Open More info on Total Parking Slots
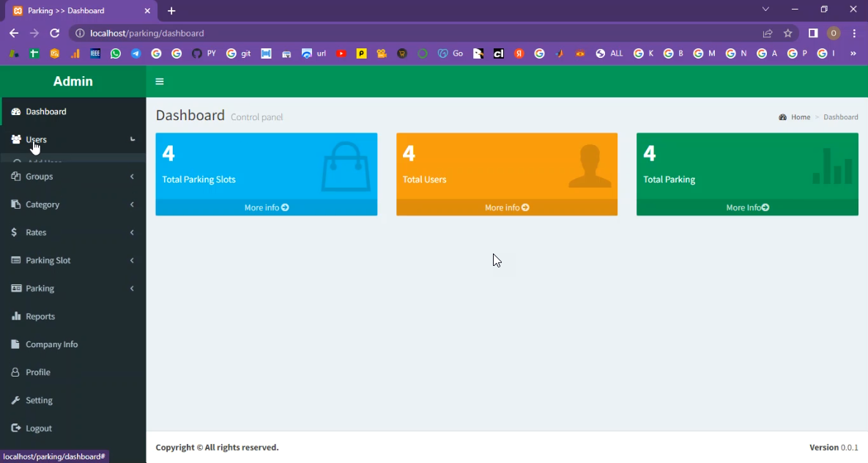The image size is (868, 463). 266,207
